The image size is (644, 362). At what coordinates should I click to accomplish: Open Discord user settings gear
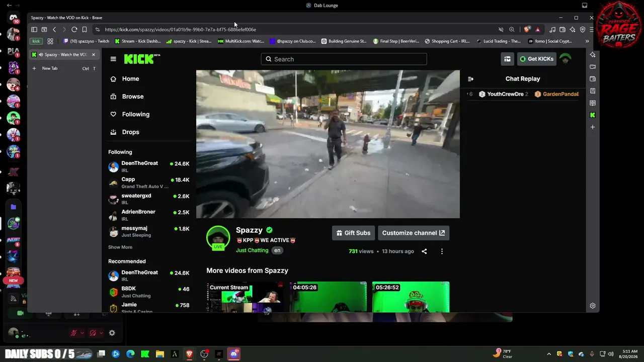112,333
